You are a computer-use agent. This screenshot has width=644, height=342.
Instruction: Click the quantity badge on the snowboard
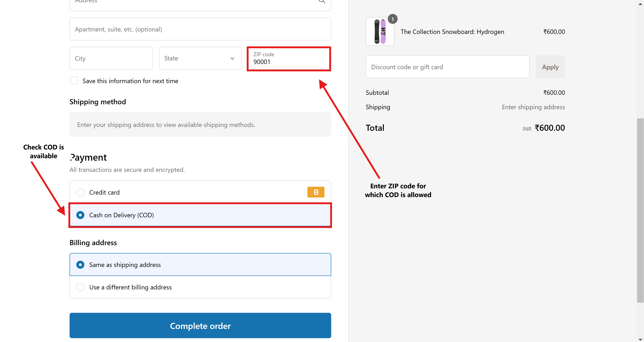(x=392, y=19)
